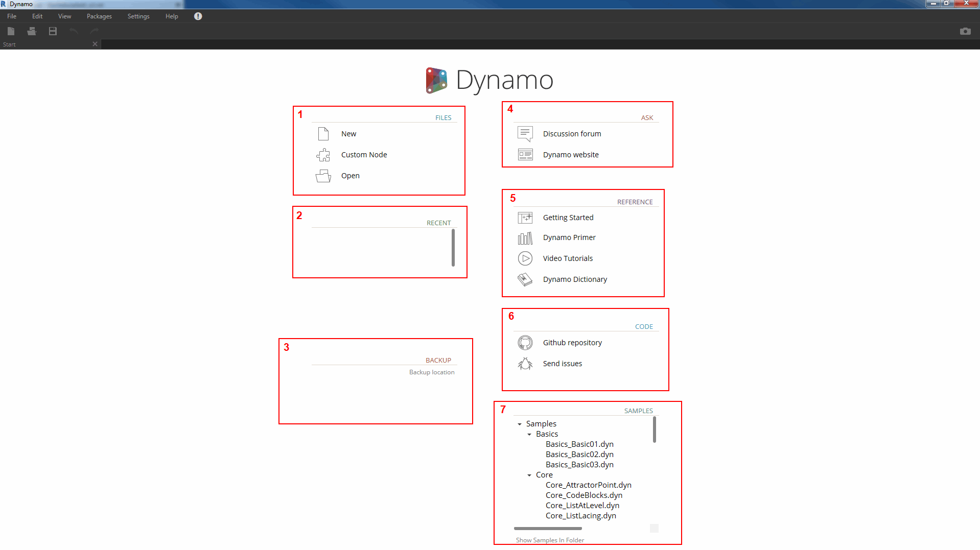Click the Discussion forum speech bubble icon

[x=525, y=134]
